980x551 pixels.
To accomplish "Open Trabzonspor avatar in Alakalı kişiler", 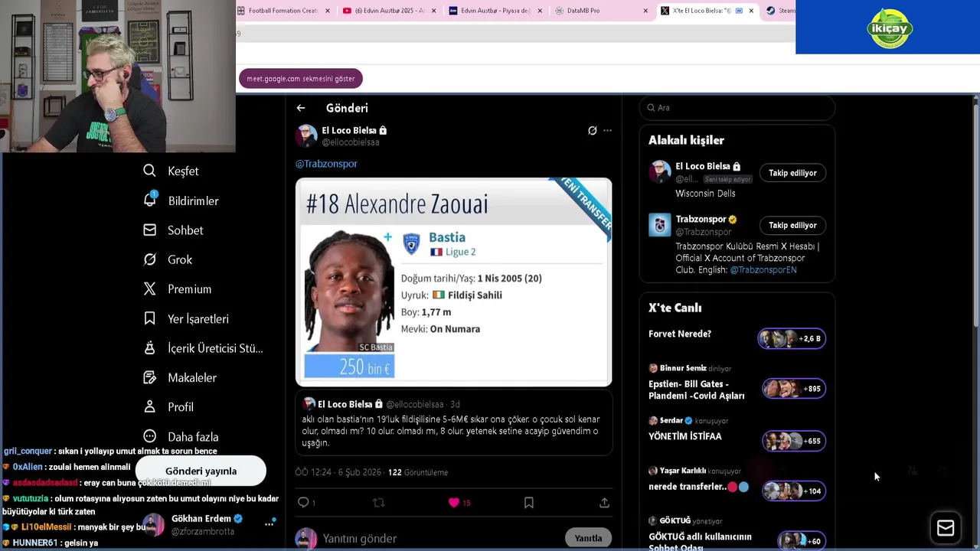I will (659, 225).
